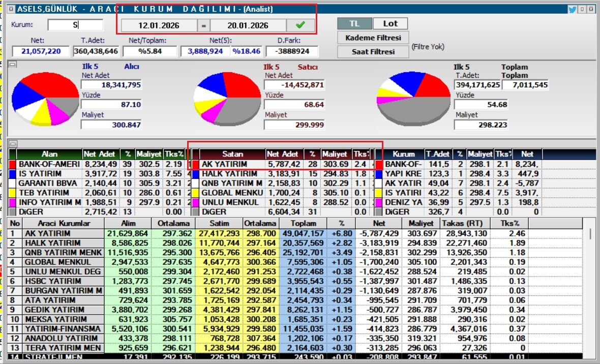Sort by the Net column header

click(x=378, y=223)
